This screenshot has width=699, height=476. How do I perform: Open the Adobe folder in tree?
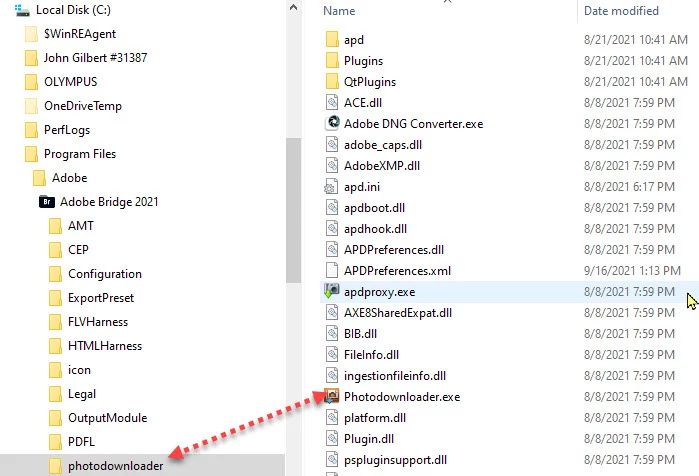60,178
